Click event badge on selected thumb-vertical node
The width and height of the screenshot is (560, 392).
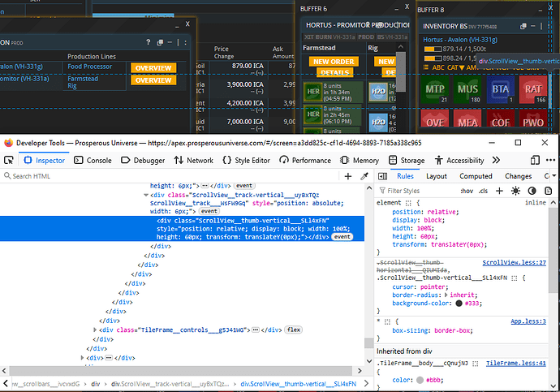coord(342,237)
